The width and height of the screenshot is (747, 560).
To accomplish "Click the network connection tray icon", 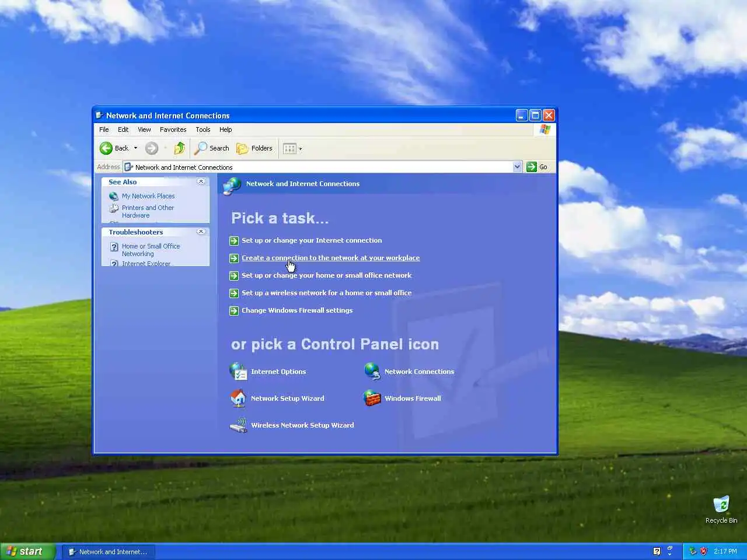I will point(693,551).
